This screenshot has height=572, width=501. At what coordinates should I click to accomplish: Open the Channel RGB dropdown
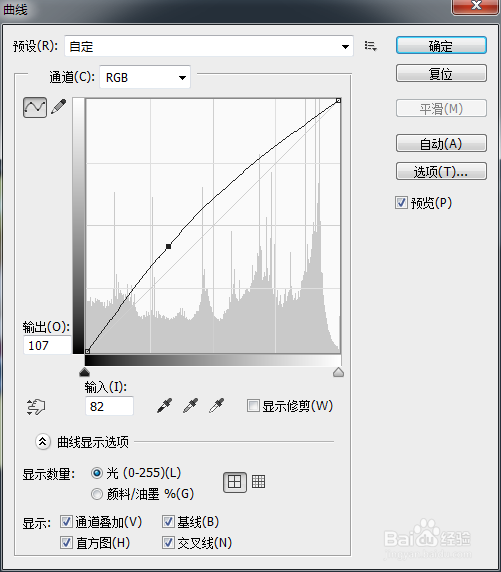145,77
